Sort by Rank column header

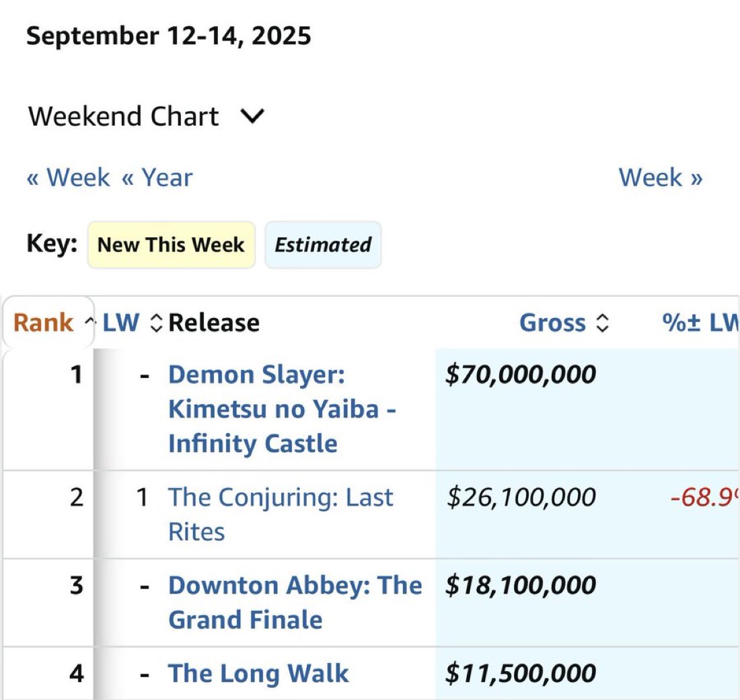(x=44, y=323)
